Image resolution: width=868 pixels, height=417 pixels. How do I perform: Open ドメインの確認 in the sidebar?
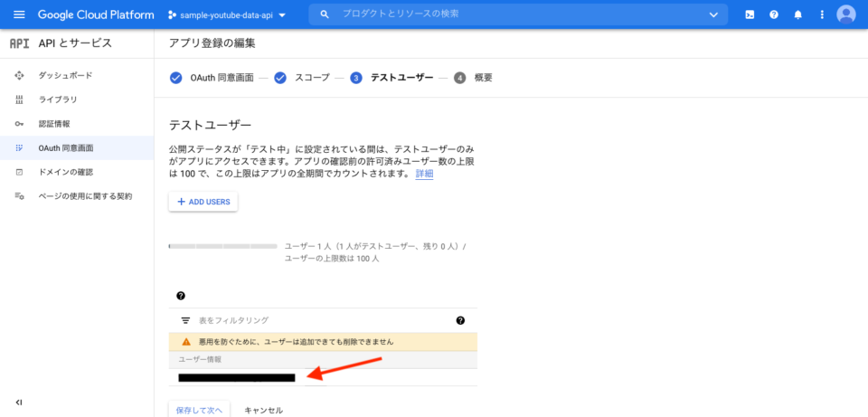tap(77, 172)
